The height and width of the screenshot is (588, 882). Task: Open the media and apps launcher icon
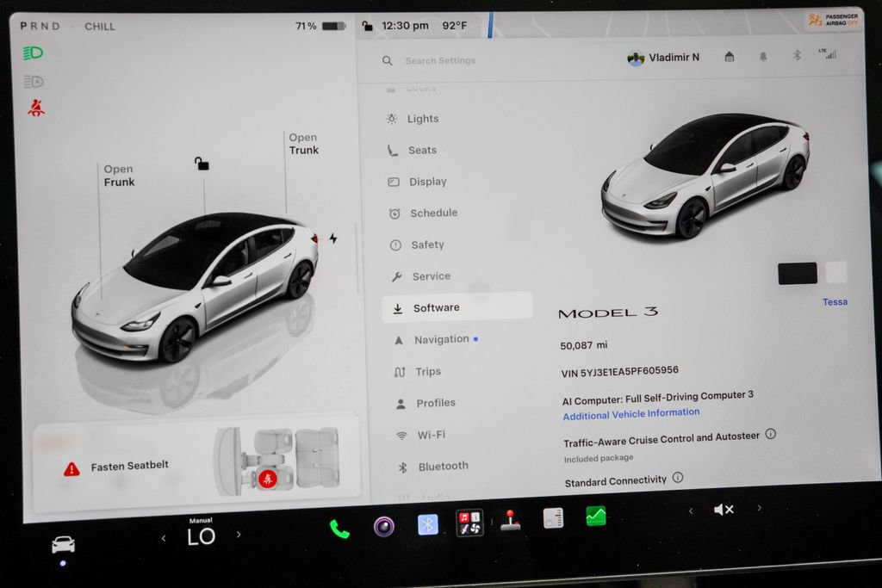[469, 523]
